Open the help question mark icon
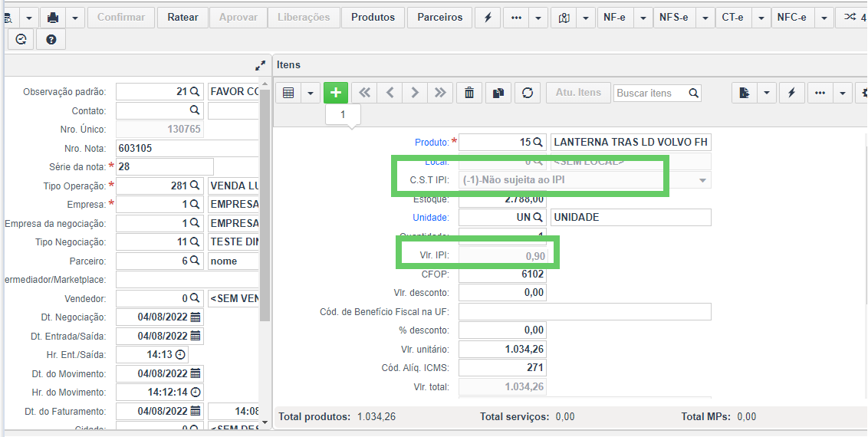 coord(51,40)
